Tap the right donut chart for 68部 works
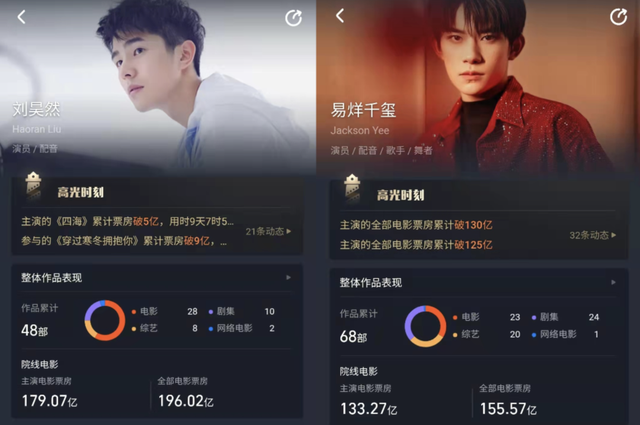Viewport: 640px width, 425px height. 425,326
